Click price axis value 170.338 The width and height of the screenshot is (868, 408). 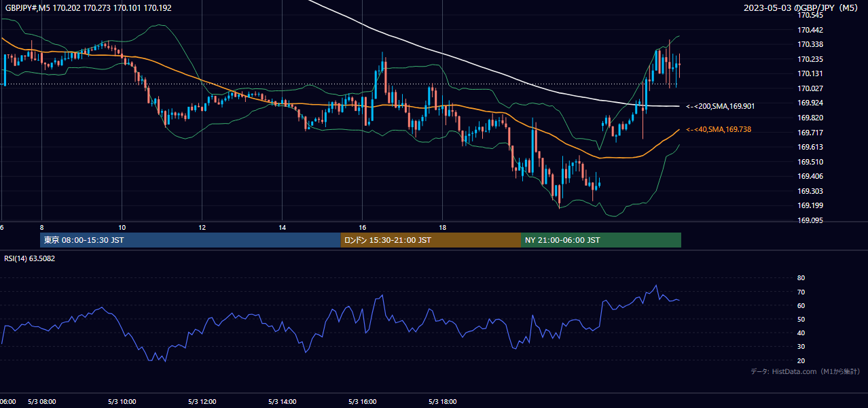810,44
